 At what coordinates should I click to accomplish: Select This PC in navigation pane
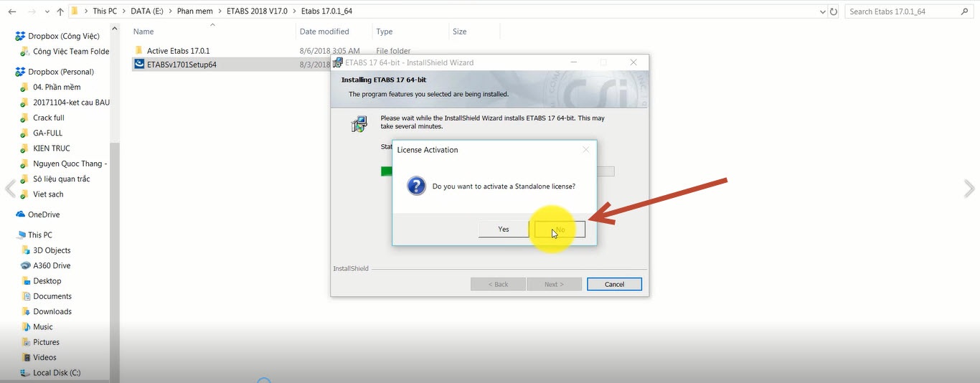[39, 235]
